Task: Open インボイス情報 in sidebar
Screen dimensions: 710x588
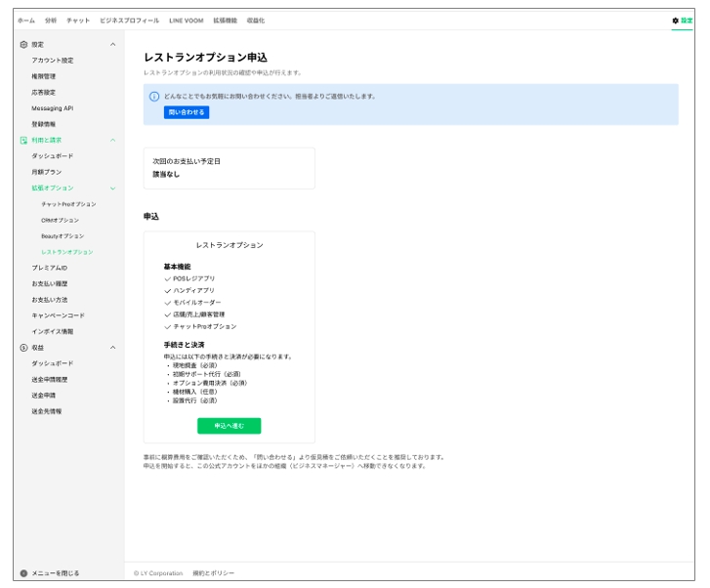Action: pyautogui.click(x=53, y=331)
